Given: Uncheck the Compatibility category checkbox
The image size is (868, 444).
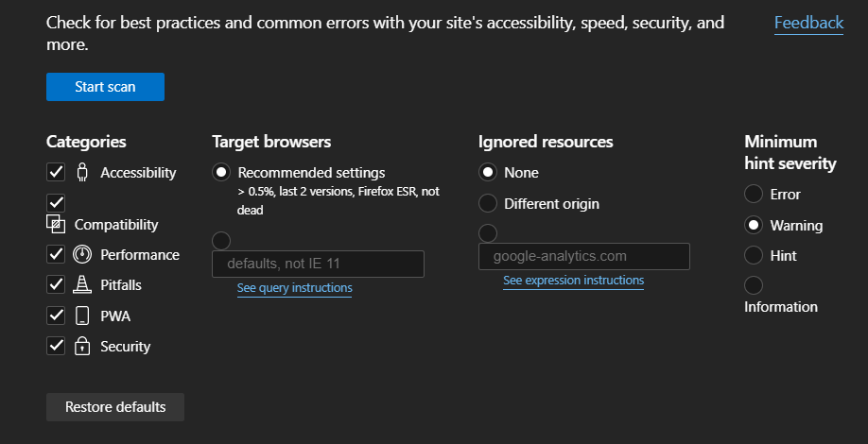Looking at the screenshot, I should [56, 203].
